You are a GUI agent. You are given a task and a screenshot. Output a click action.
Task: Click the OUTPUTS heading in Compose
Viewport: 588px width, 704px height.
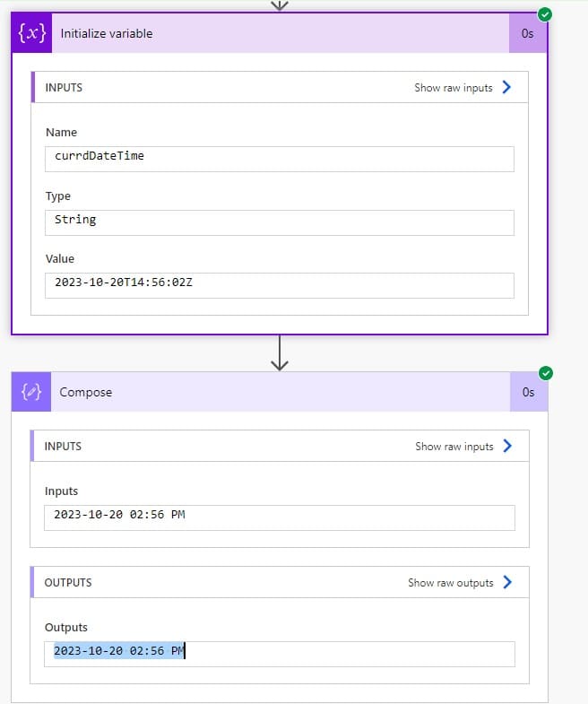pos(68,583)
